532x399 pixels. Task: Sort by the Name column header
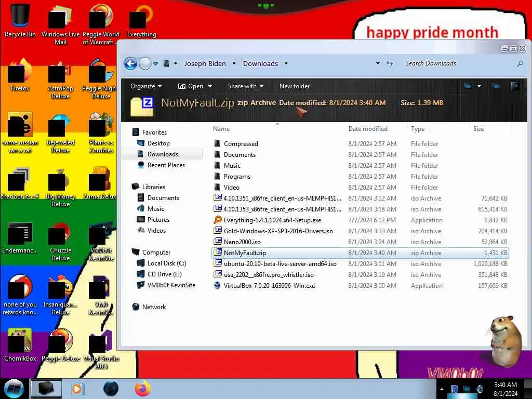click(221, 129)
